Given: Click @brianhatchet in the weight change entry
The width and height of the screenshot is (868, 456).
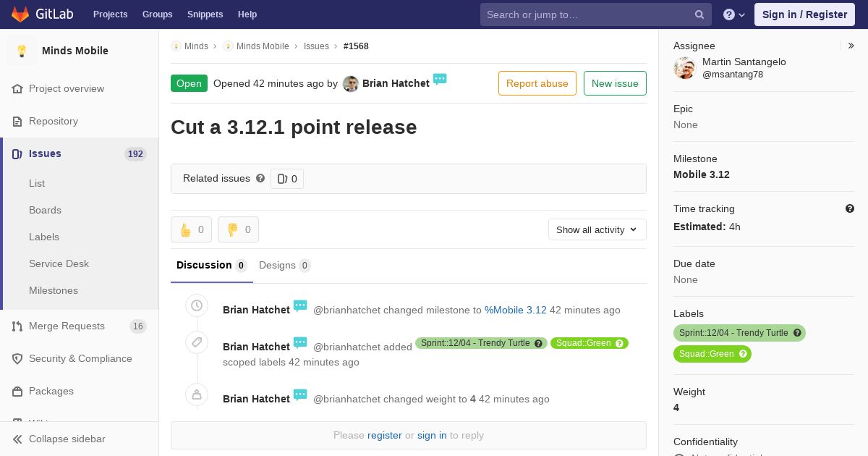Looking at the screenshot, I should [x=346, y=399].
